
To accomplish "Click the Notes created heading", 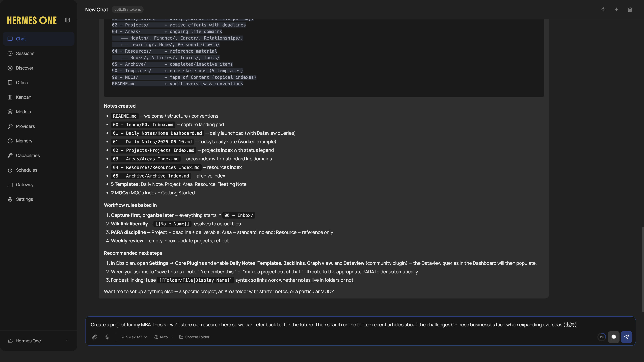I will pos(120,106).
